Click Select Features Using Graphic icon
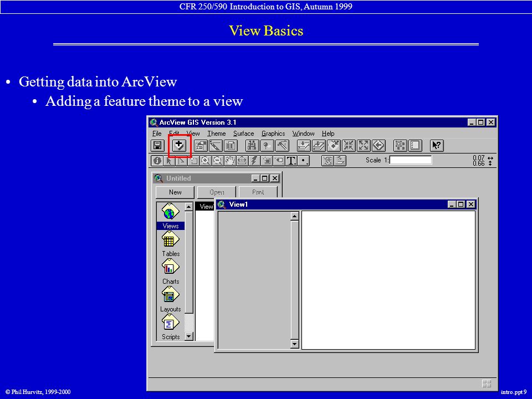Viewport: 532px width, 399px height. (400, 146)
